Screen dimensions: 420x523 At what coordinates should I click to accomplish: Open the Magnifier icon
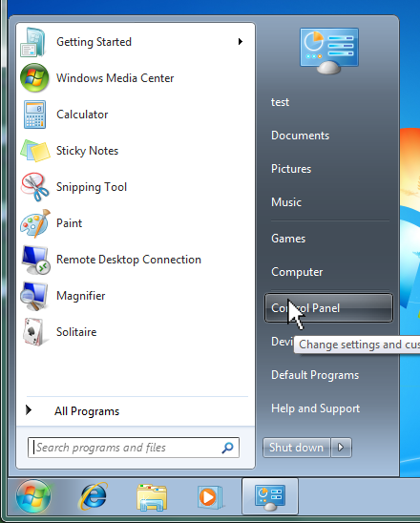33,296
